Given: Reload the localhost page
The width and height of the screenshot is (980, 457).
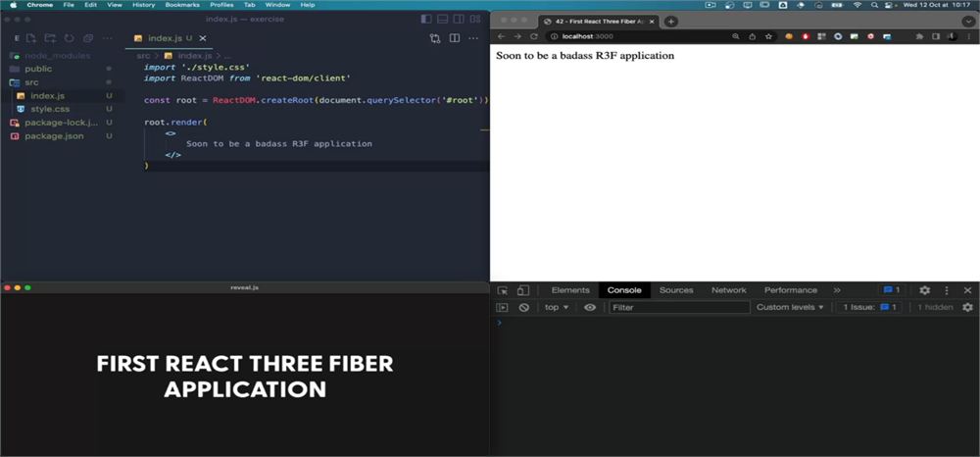Looking at the screenshot, I should [534, 36].
